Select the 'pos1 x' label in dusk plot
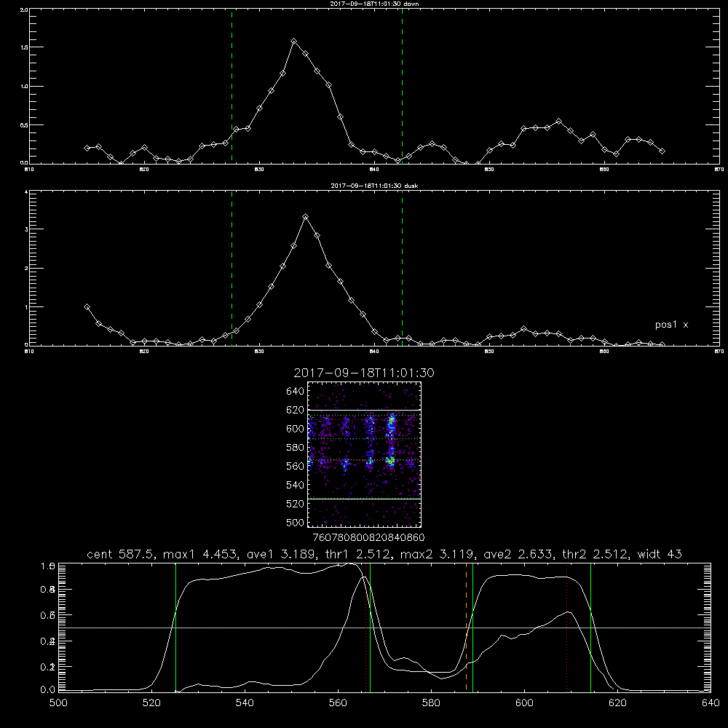This screenshot has width=728, height=728. (671, 325)
